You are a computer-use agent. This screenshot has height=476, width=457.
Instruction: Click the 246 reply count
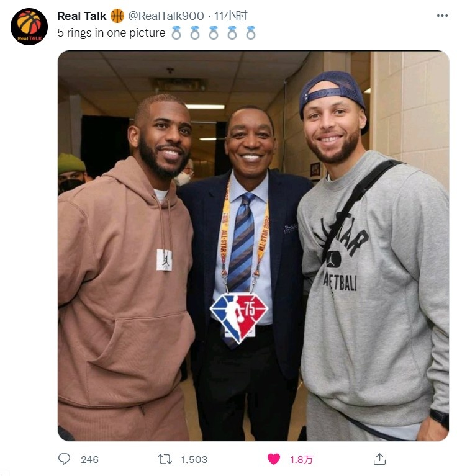89,459
